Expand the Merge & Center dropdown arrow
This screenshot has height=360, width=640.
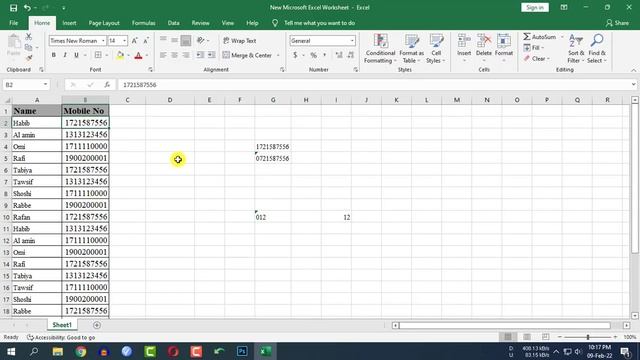(278, 55)
